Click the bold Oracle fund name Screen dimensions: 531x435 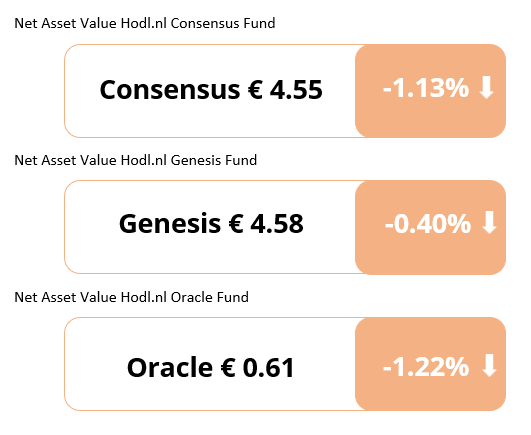coord(170,368)
